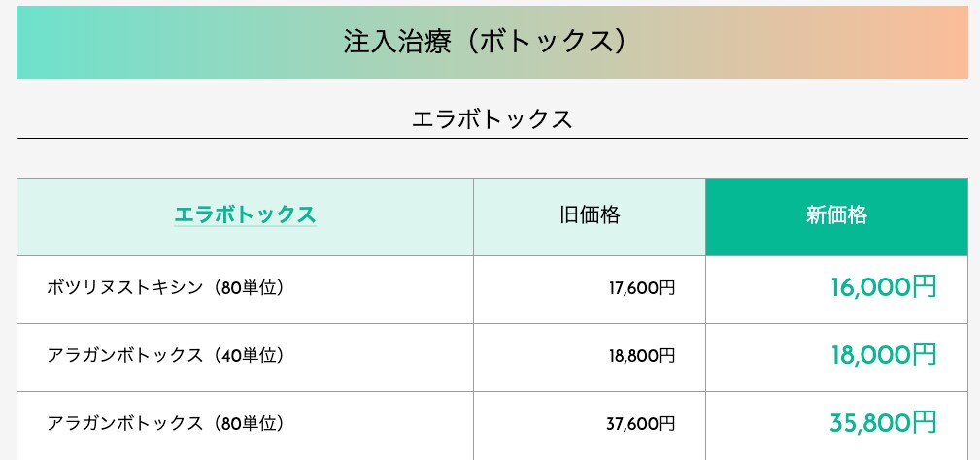This screenshot has width=980, height=460.
Task: Click the 旧価格 column header
Action: (x=590, y=216)
